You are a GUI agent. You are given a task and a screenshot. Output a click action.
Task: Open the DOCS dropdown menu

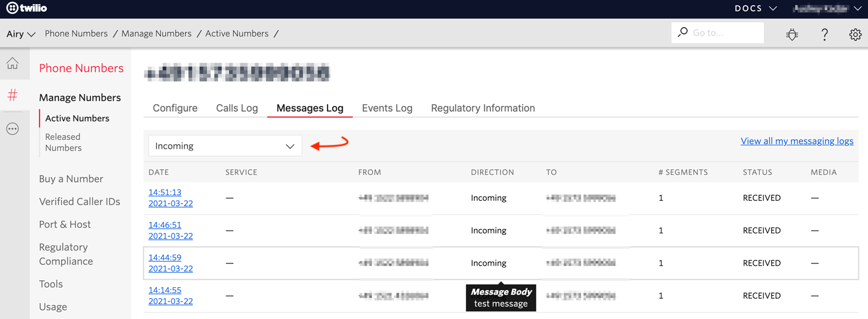pyautogui.click(x=756, y=9)
